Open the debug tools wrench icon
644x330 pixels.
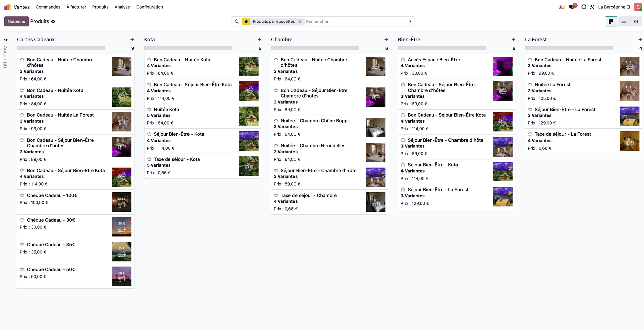coord(592,7)
